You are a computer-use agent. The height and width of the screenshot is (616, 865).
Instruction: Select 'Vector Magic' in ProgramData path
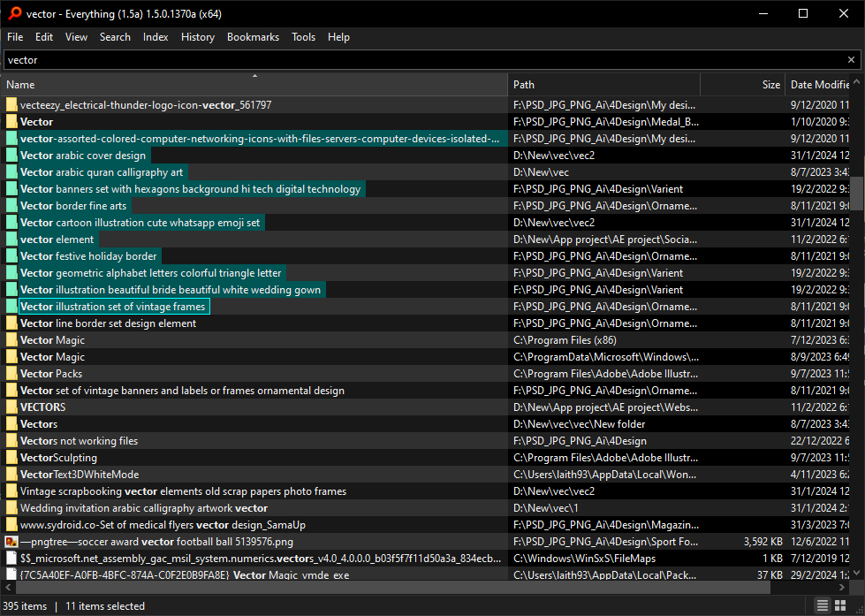52,357
